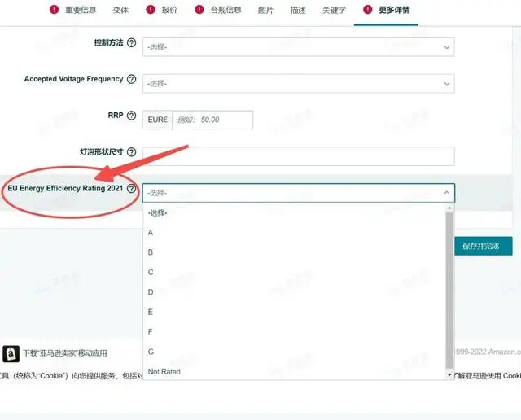Click the 灯泡形状尺寸 text field
The height and width of the screenshot is (420, 521).
299,156
